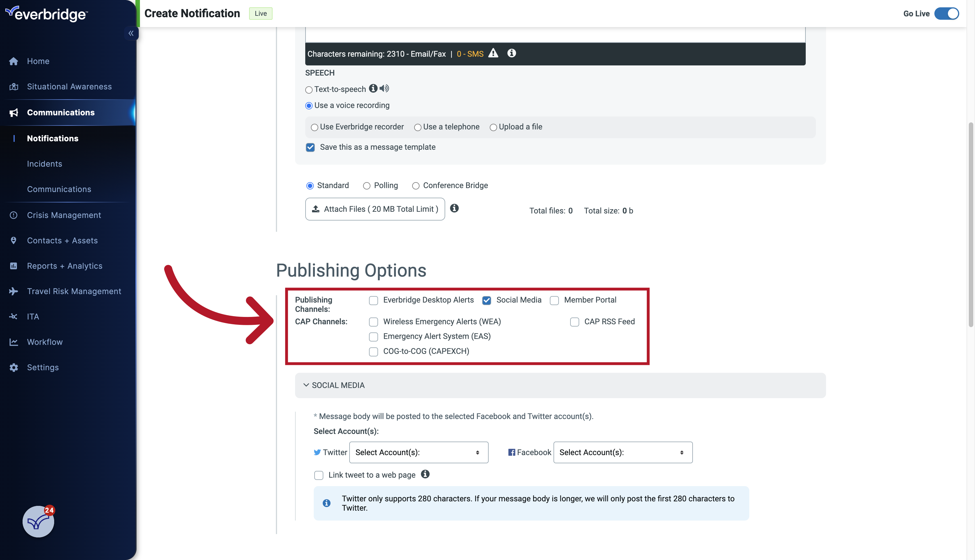Play the text-to-speech preview speaker icon

[x=384, y=88]
